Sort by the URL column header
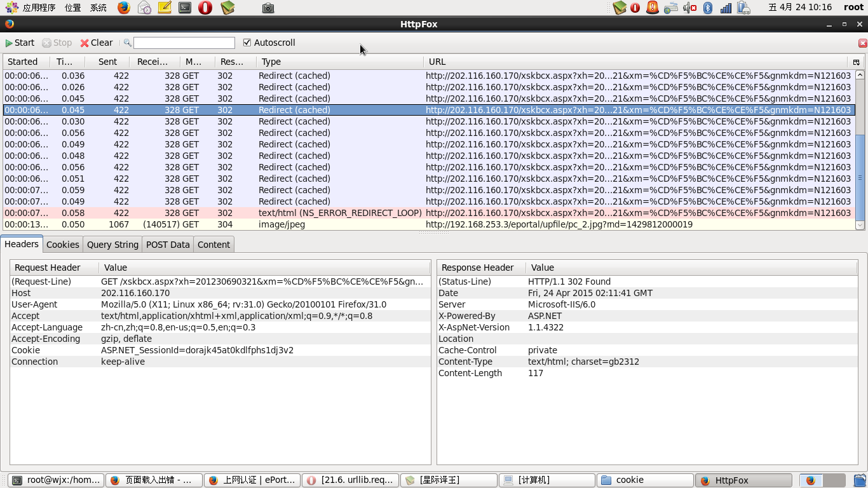Screen dimensions: 868x488 636,62
